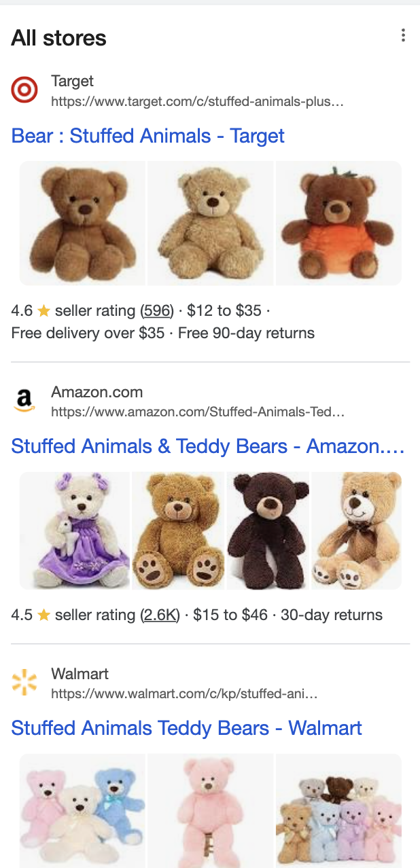The width and height of the screenshot is (420, 868).
Task: Select the bear in purple dress thumbnail
Action: 75,530
